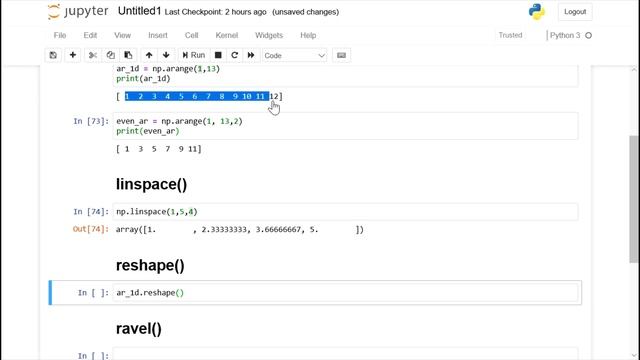Run the selected cell
The height and width of the screenshot is (360, 640).
click(193, 55)
